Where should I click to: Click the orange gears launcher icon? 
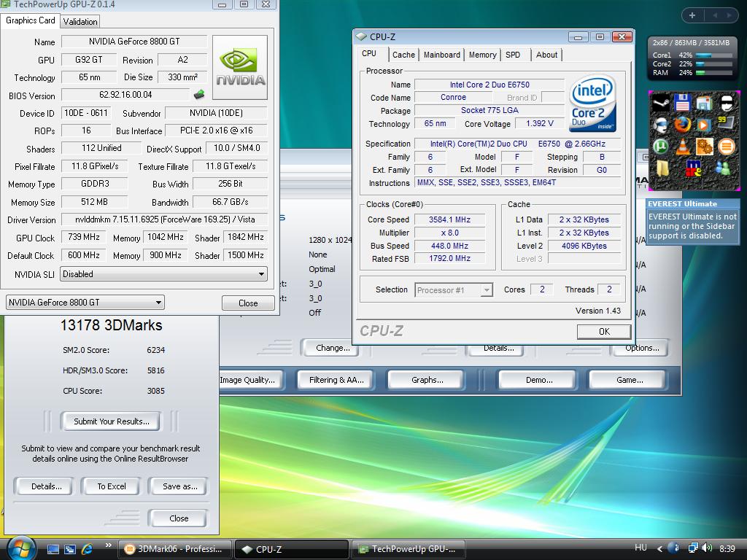704,146
